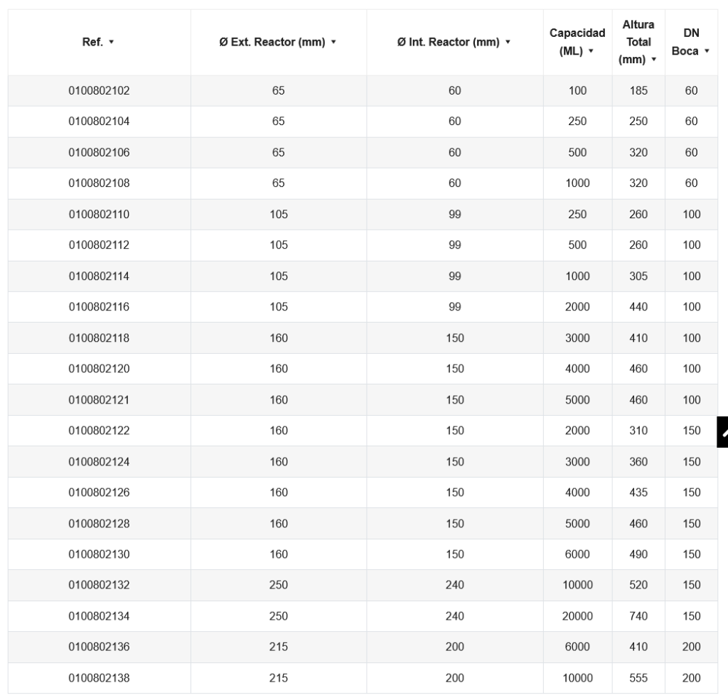
Task: Select reference 0100802130 cell
Action: click(99, 554)
